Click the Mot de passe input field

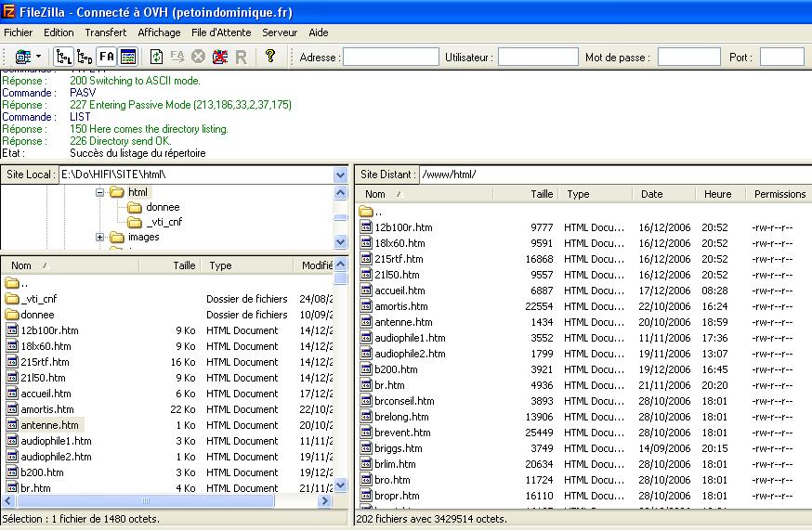pos(689,57)
